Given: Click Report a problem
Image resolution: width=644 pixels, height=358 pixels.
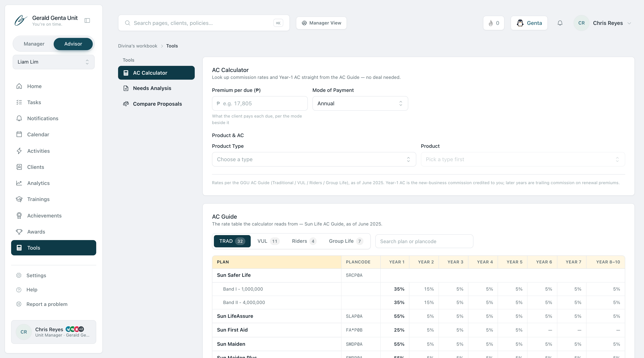Looking at the screenshot, I should (x=53, y=304).
